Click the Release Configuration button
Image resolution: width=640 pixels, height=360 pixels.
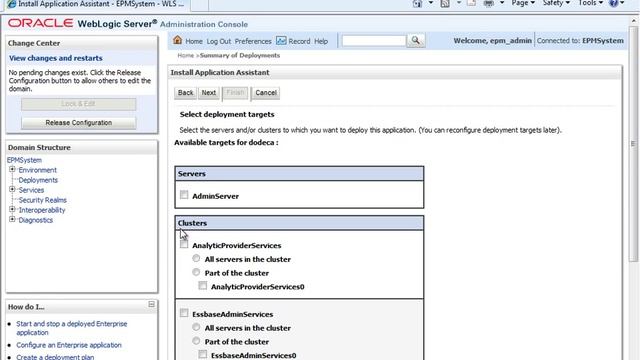click(78, 122)
